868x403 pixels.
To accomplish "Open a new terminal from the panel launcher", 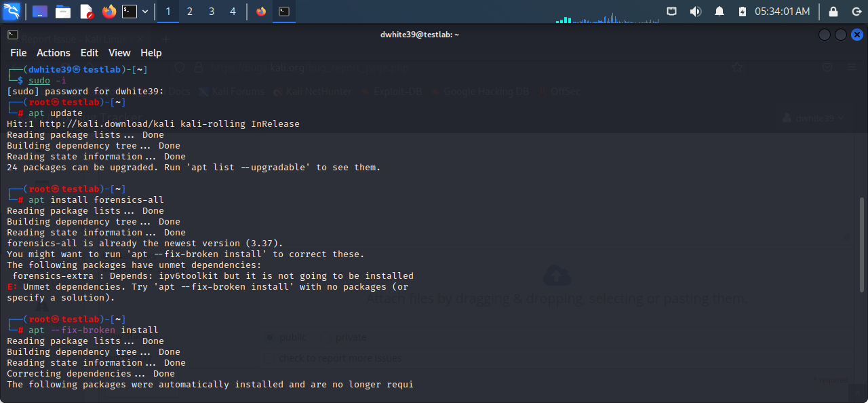I will tap(130, 12).
